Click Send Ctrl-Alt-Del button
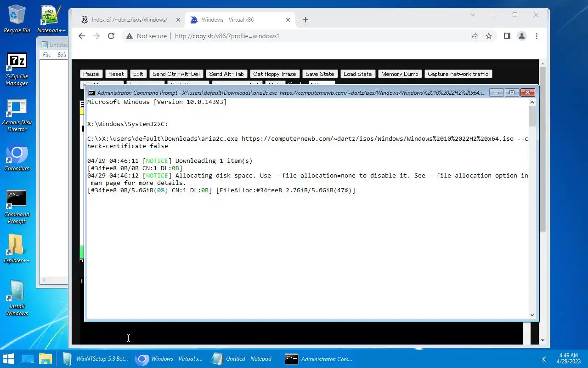Viewport: 588px width, 368px height. click(x=176, y=74)
